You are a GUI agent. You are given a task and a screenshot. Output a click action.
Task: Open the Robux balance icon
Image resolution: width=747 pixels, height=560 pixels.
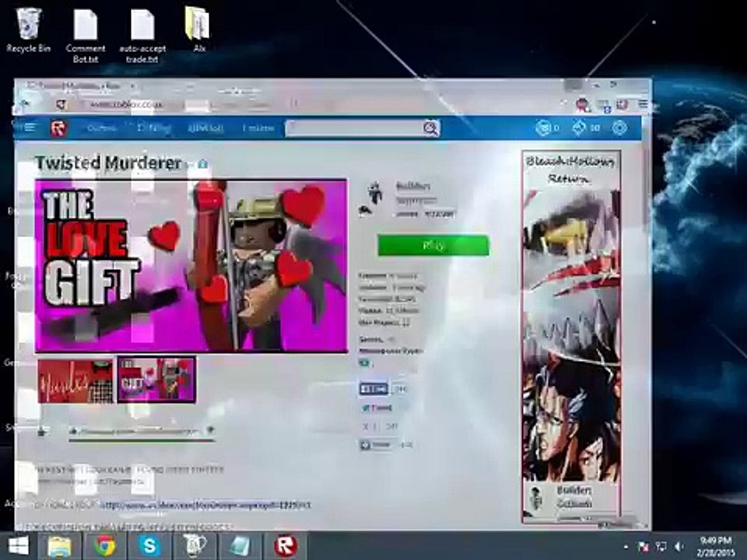pyautogui.click(x=543, y=128)
